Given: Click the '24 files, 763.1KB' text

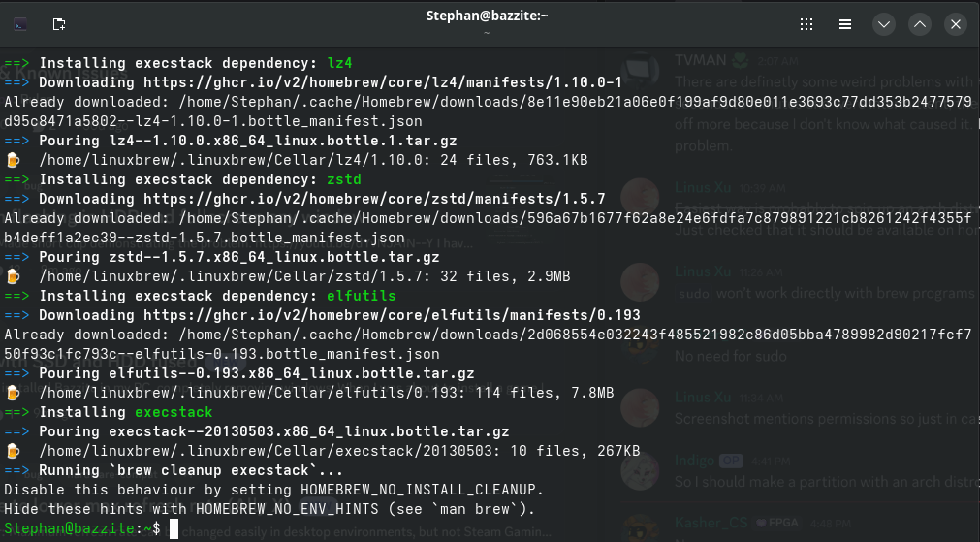Looking at the screenshot, I should pos(514,160).
